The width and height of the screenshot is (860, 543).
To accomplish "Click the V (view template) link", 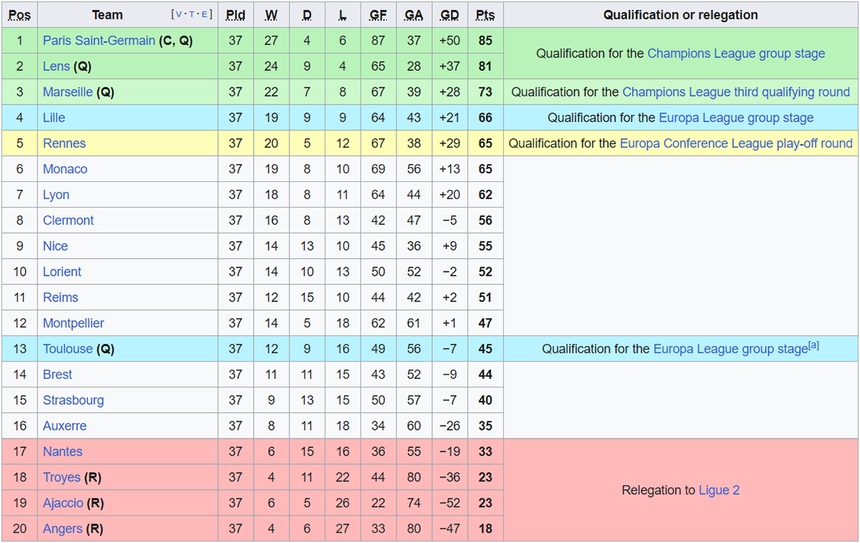I will click(177, 14).
